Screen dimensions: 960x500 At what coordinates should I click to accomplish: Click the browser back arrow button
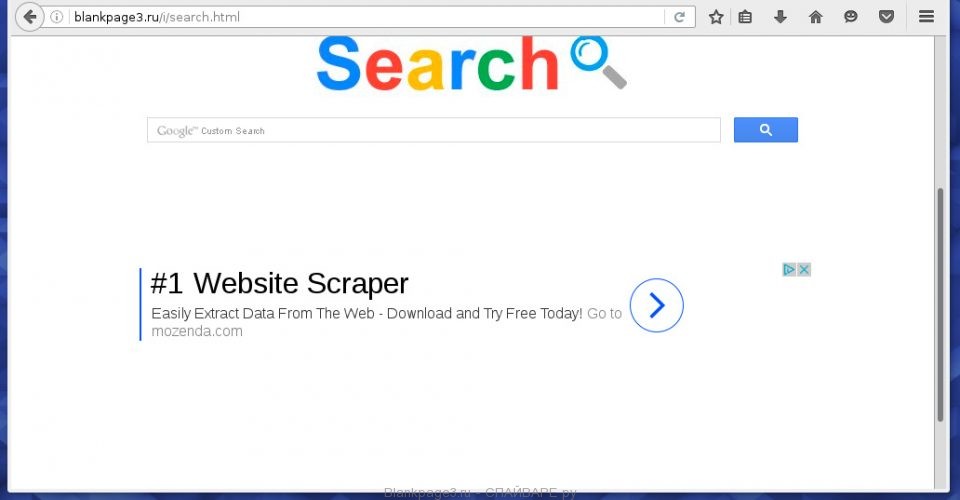tap(29, 17)
